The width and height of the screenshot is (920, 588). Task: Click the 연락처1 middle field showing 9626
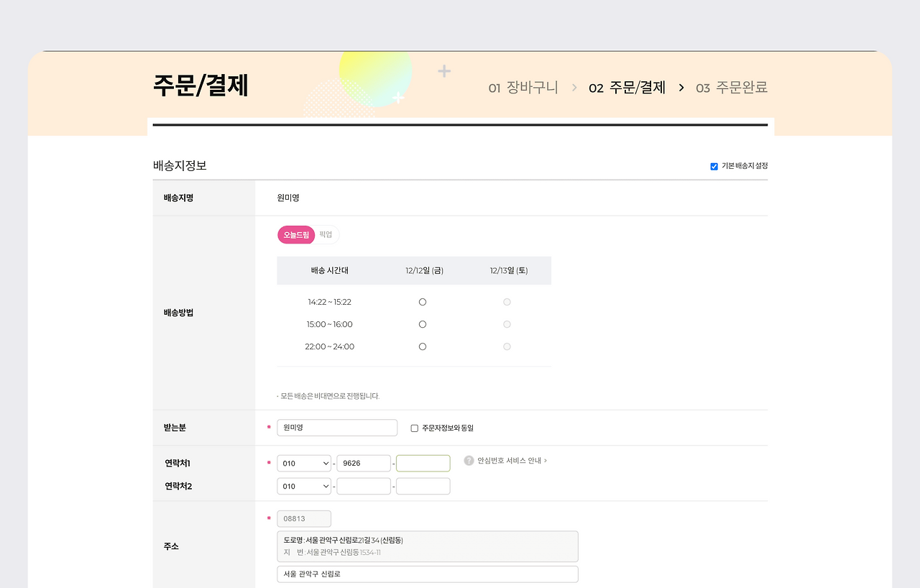[364, 464]
